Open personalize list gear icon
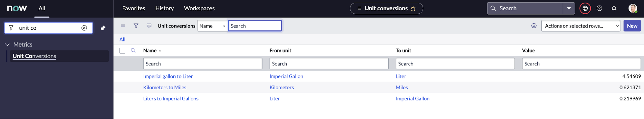 (534, 26)
